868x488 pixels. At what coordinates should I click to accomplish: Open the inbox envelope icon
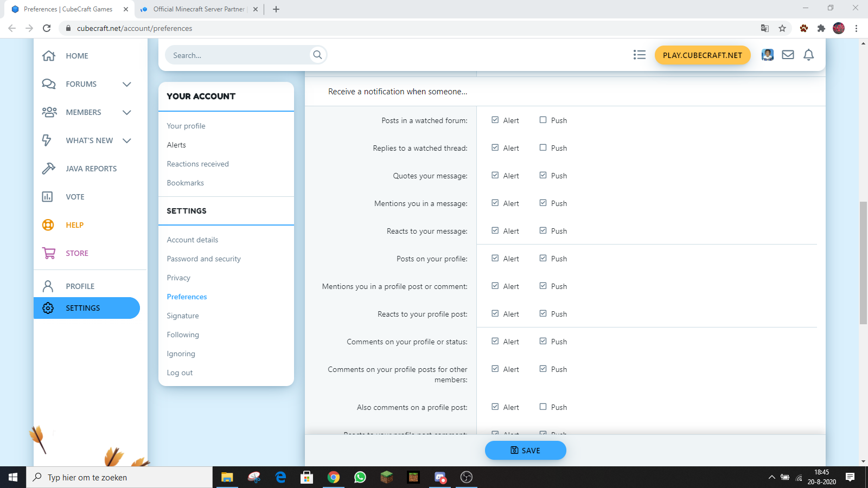click(x=788, y=55)
